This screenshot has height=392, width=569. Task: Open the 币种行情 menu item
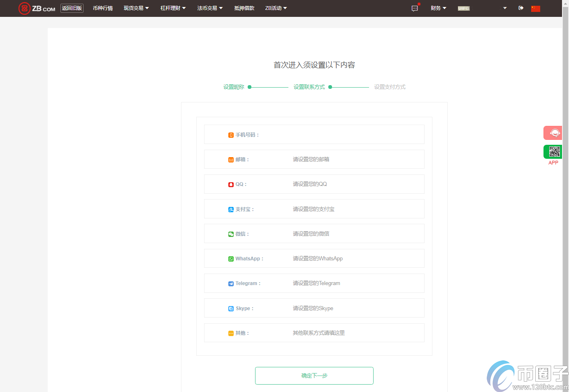pyautogui.click(x=103, y=8)
